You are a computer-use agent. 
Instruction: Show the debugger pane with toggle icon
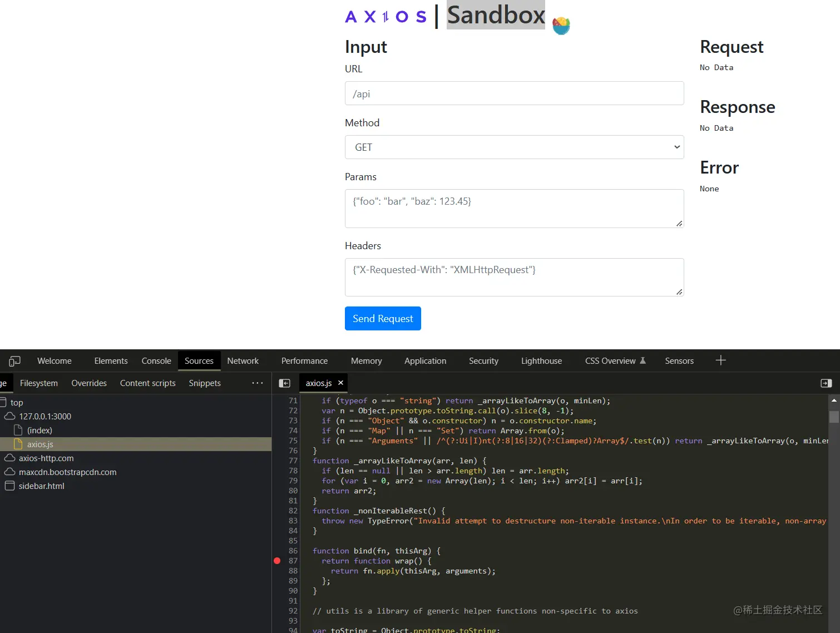tap(826, 383)
